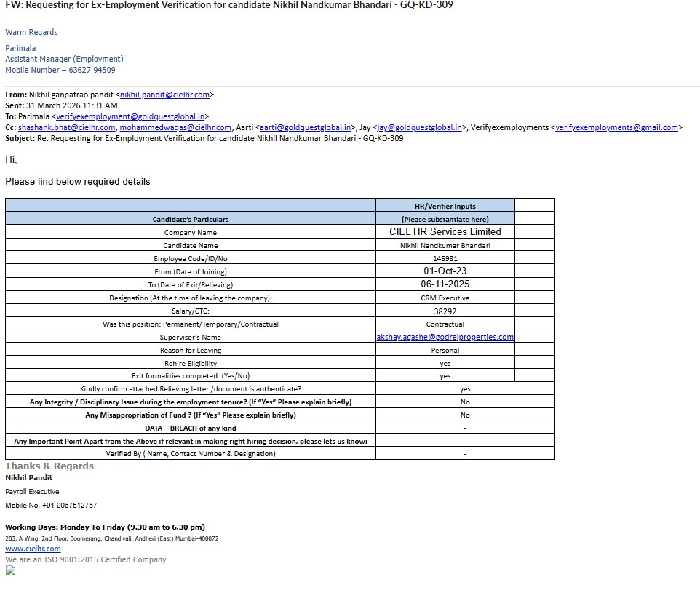Click the CRM Executive designation cell
This screenshot has width=700, height=606.
pyautogui.click(x=445, y=298)
